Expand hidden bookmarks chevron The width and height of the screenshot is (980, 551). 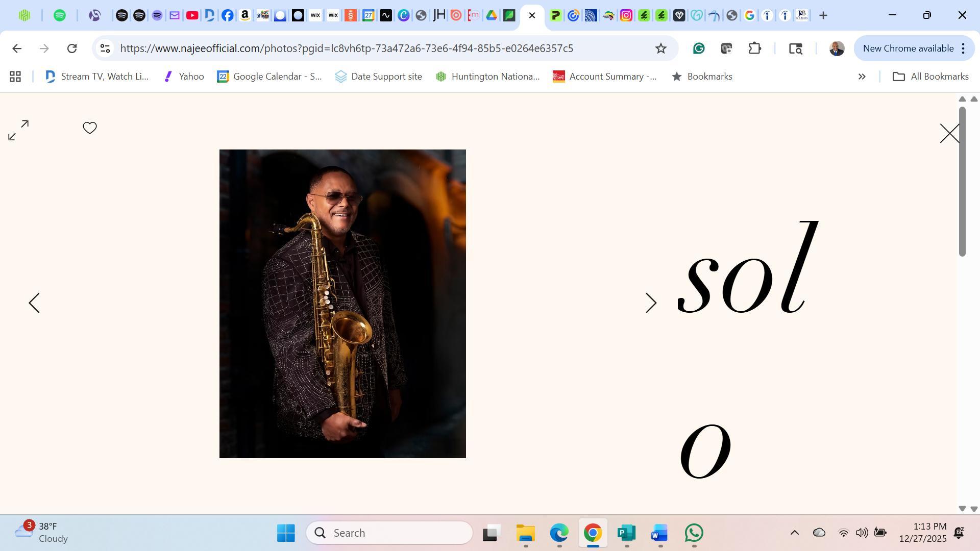(x=862, y=77)
